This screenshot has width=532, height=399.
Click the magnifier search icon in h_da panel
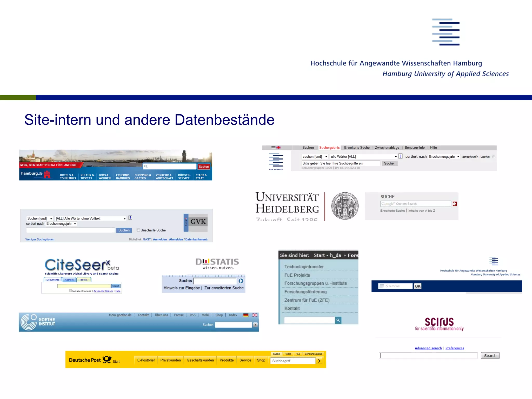click(338, 320)
